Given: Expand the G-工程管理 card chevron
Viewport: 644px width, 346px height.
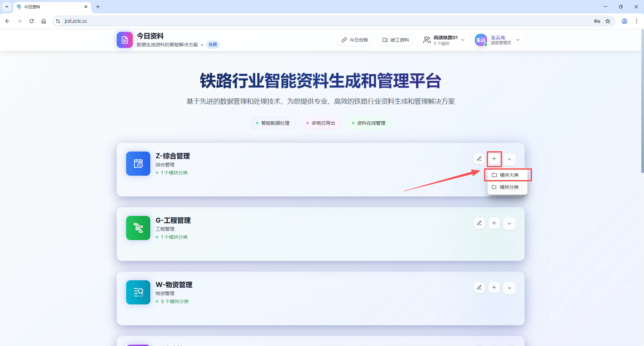Looking at the screenshot, I should [x=509, y=224].
